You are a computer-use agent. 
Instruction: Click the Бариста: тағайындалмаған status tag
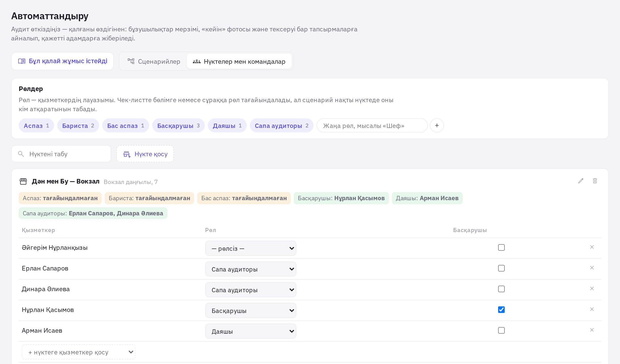(x=149, y=198)
